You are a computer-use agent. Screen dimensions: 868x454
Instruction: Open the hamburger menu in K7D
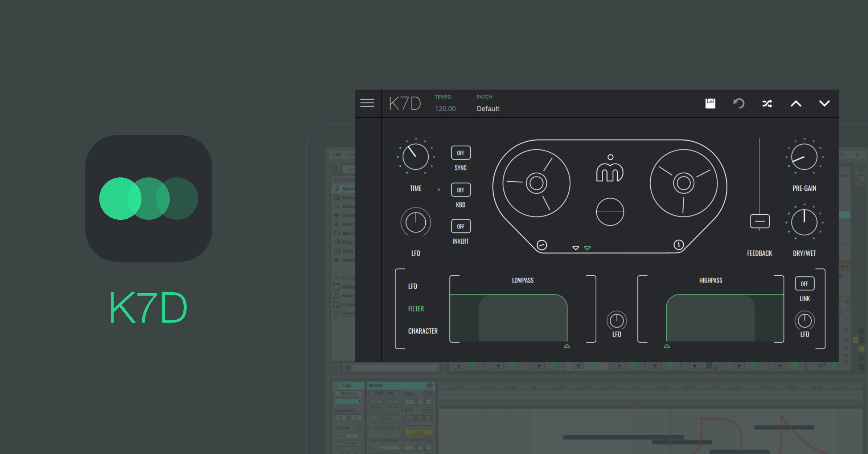[x=367, y=103]
